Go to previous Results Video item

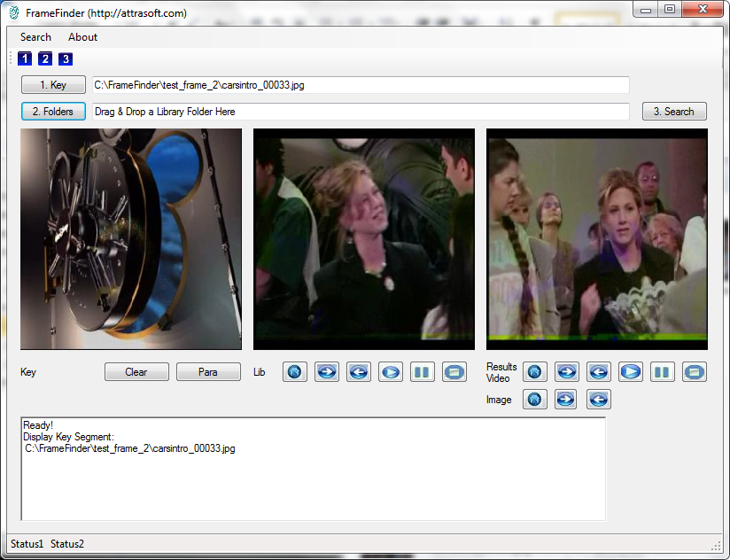tap(599, 372)
